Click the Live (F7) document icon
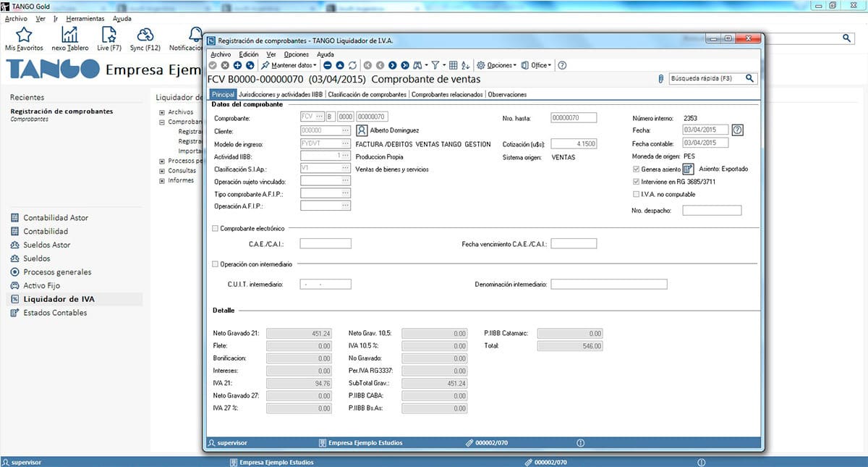 [x=109, y=34]
